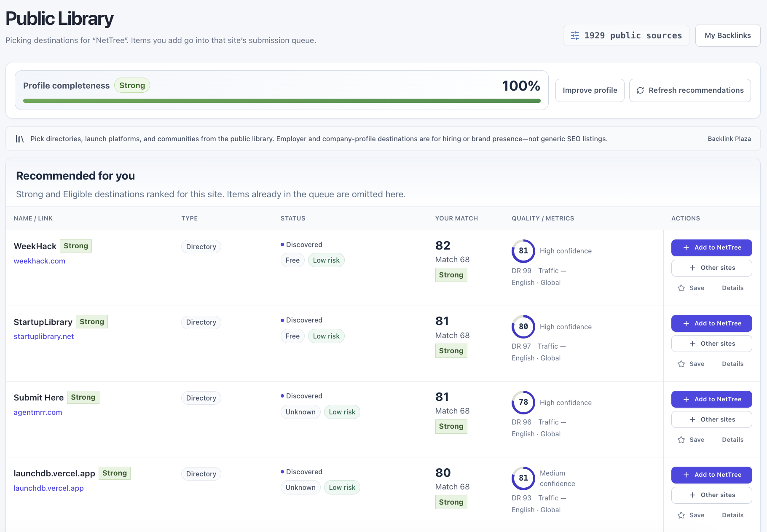Click WeekHack's quality score ring showing 81
767x532 pixels.
[x=523, y=251]
